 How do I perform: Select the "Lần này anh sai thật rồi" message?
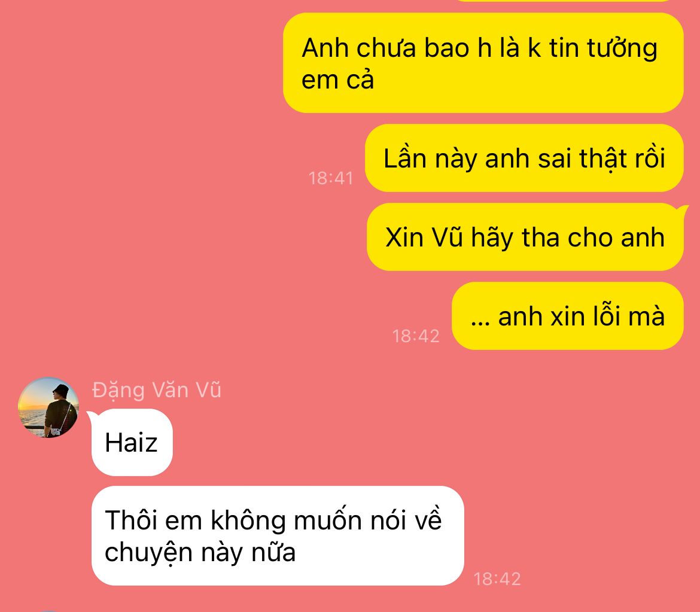tap(524, 158)
